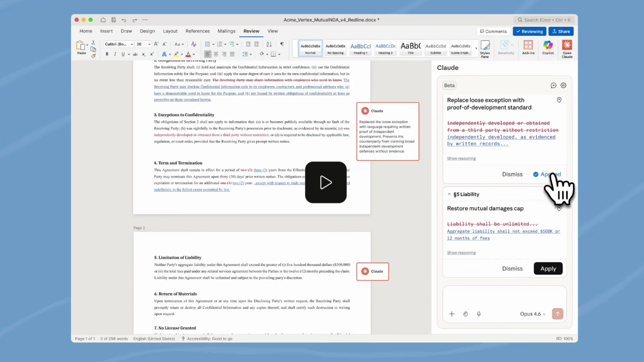Viewport: 644px width, 362px height.
Task: Pick the text highlight color
Action: point(176,54)
